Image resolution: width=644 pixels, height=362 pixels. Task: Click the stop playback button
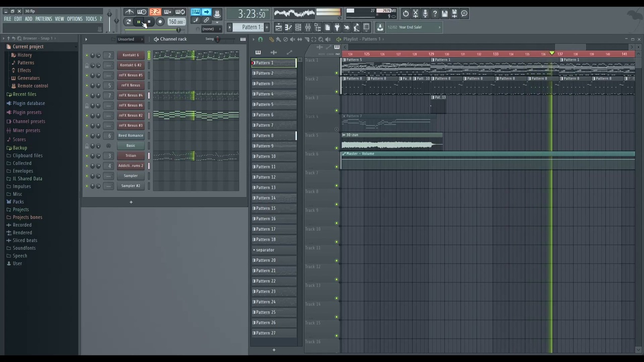(149, 22)
